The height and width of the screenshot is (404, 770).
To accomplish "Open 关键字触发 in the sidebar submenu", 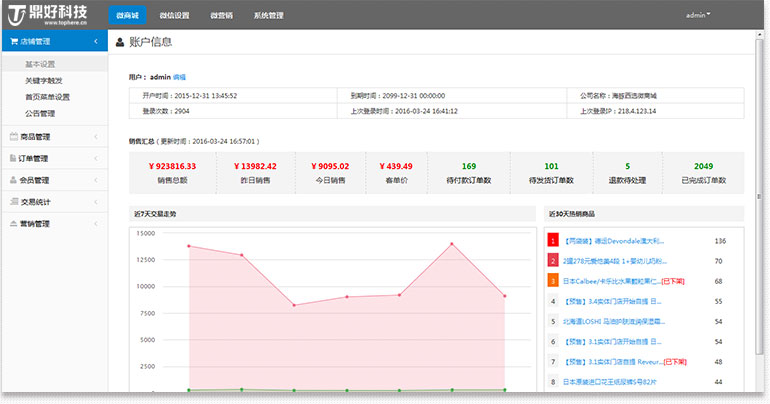I will click(x=44, y=80).
